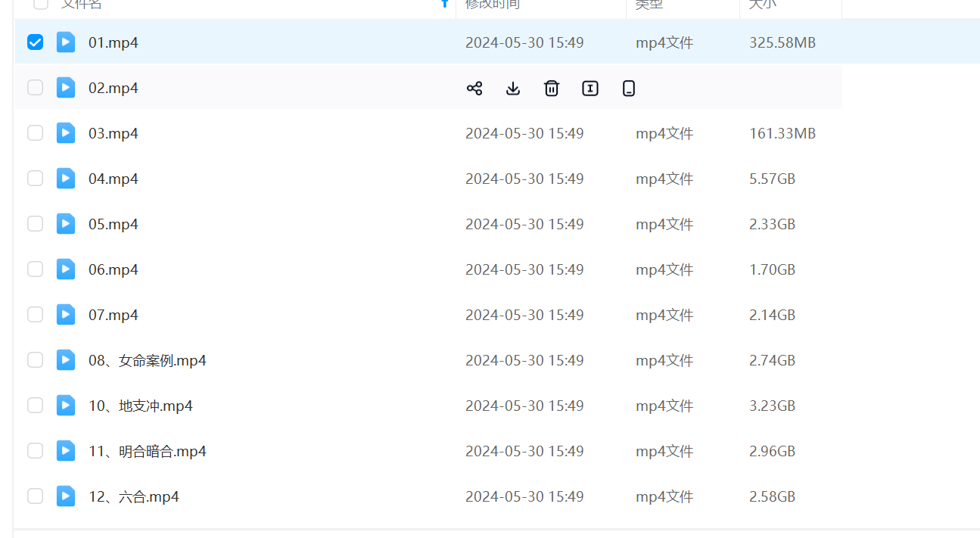Select the 07.mp4 row by its date
980x538 pixels.
coord(524,316)
